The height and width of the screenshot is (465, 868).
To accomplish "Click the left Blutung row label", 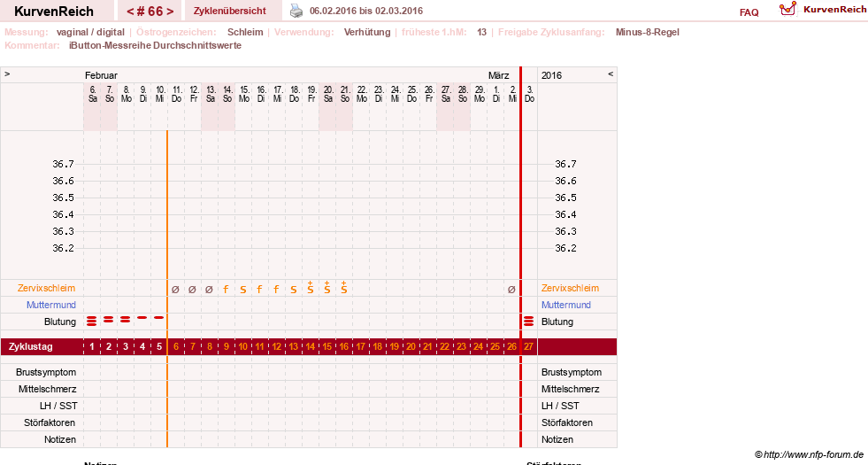I will (x=60, y=322).
